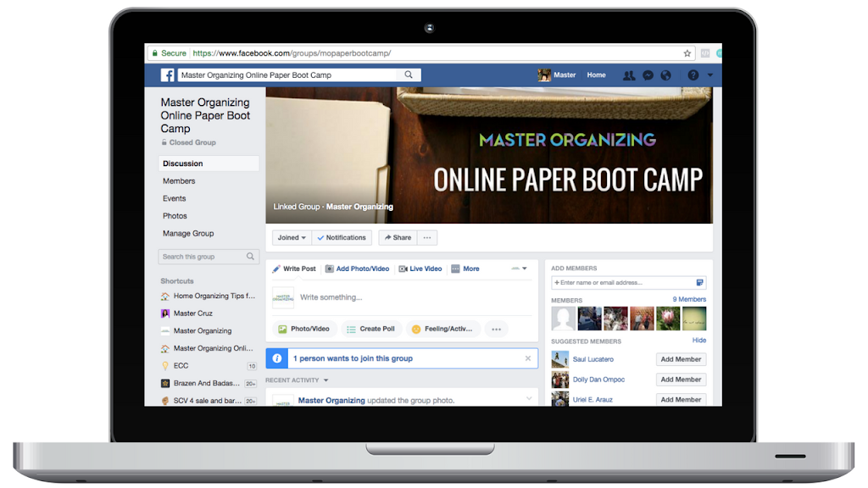Open Friend Requests icon in top bar
868x488 pixels.
pos(629,75)
